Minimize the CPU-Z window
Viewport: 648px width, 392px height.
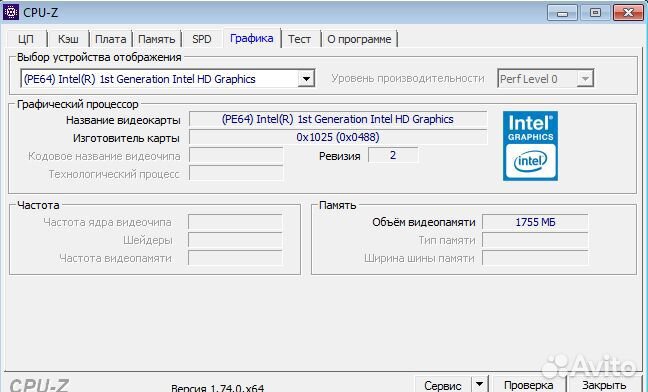point(562,13)
